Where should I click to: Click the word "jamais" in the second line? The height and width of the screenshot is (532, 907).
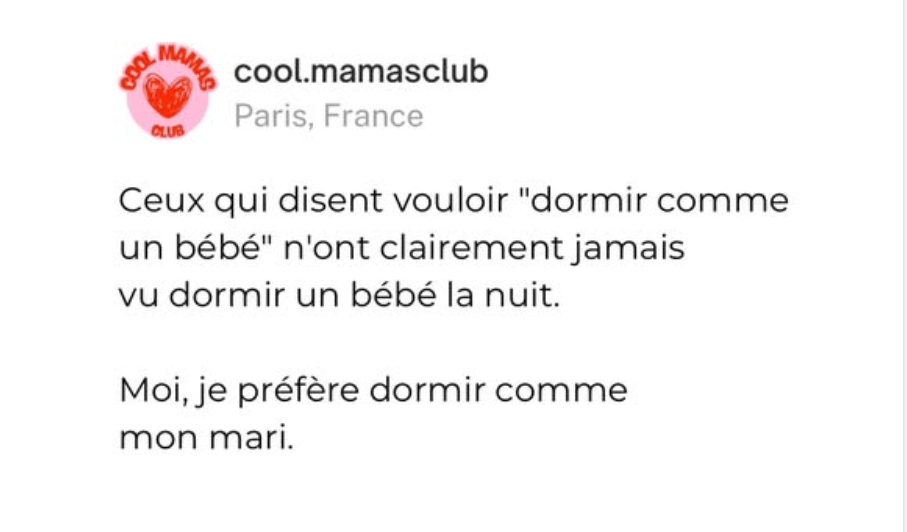[628, 249]
